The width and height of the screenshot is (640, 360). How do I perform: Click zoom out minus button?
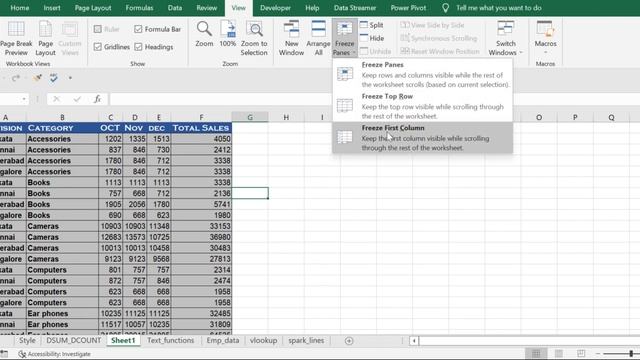[x=598, y=353]
